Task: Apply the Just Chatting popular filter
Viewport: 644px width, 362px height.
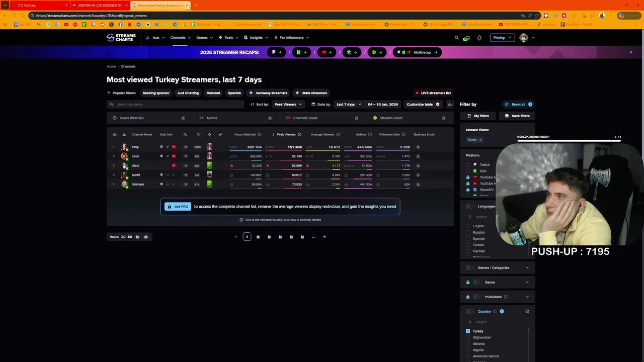Action: pos(188,93)
